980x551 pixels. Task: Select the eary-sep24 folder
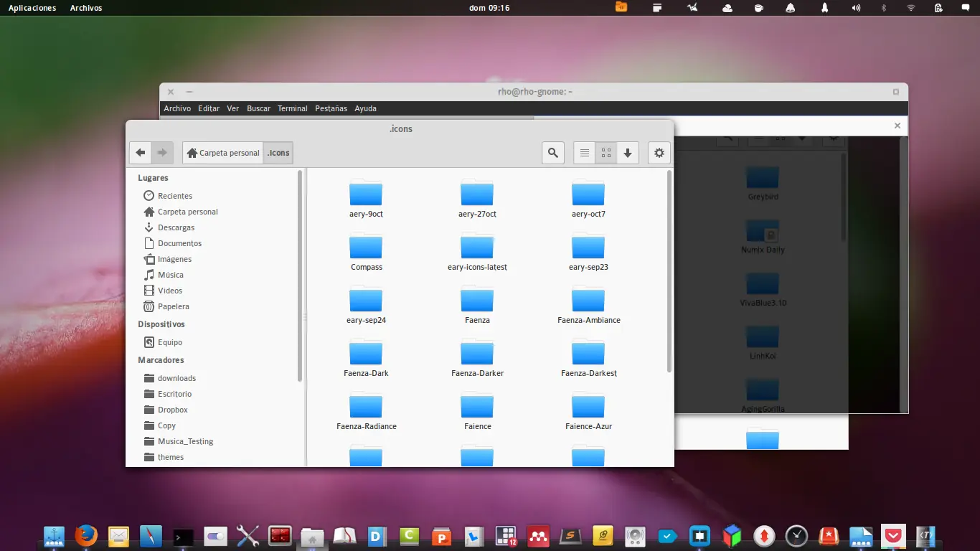366,305
